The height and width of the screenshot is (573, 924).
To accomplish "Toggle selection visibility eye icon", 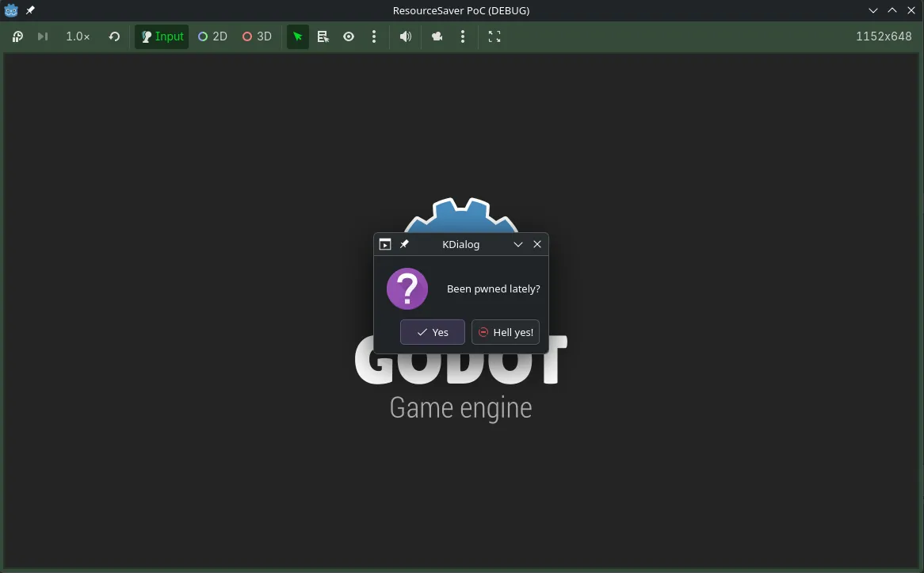I will tap(349, 36).
